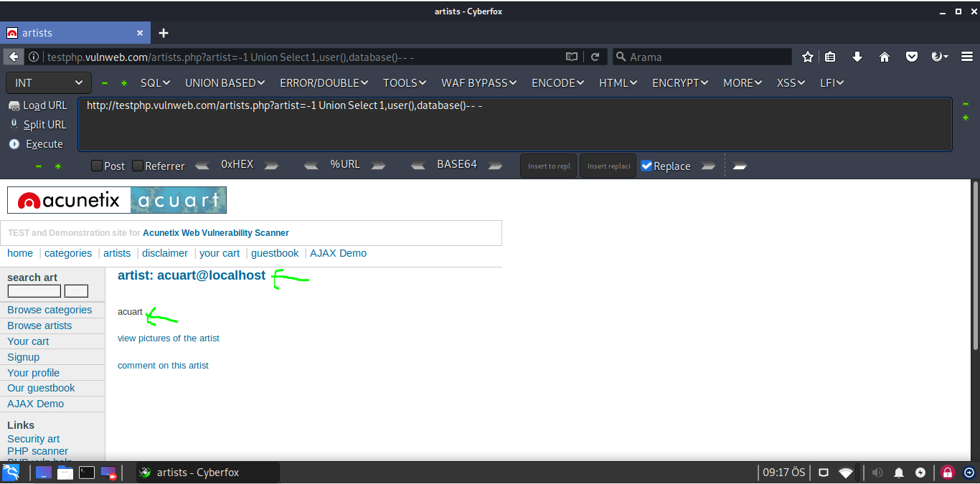Encode hex with right arrow after 0xHEX
Screen dimensions: 980x484
click(x=271, y=166)
